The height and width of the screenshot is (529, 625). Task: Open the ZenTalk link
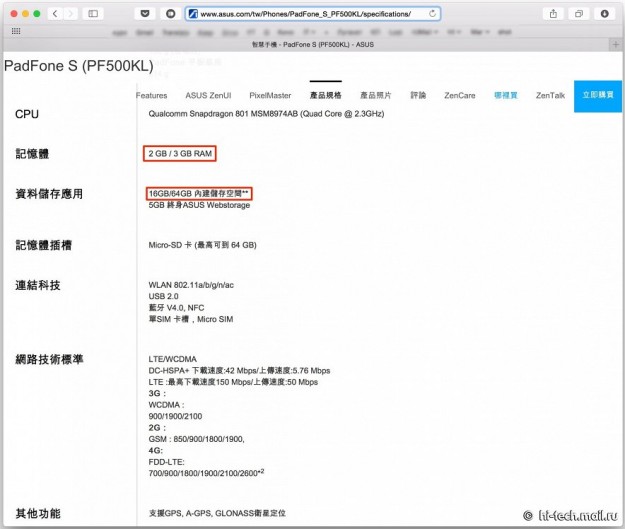click(x=550, y=95)
